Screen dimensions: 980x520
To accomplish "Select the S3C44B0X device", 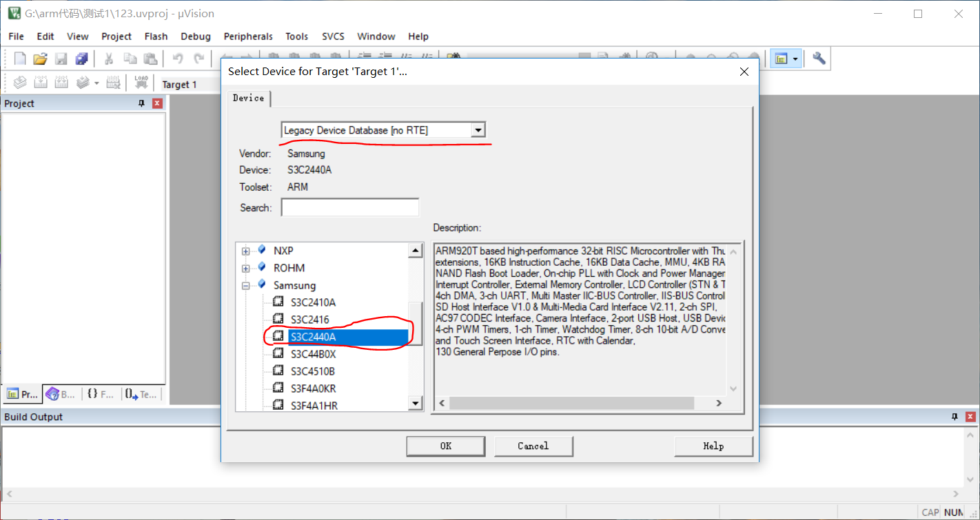I will [313, 354].
